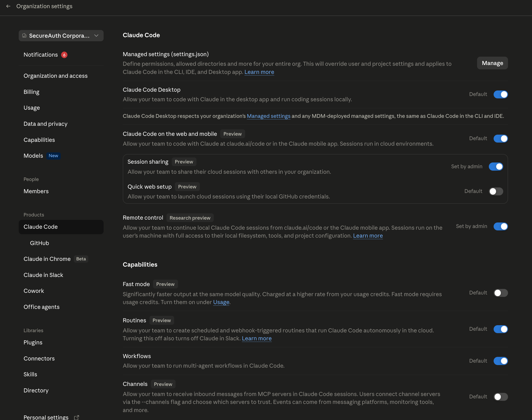Open the Usage sidebar item
The width and height of the screenshot is (532, 420).
click(x=61, y=108)
